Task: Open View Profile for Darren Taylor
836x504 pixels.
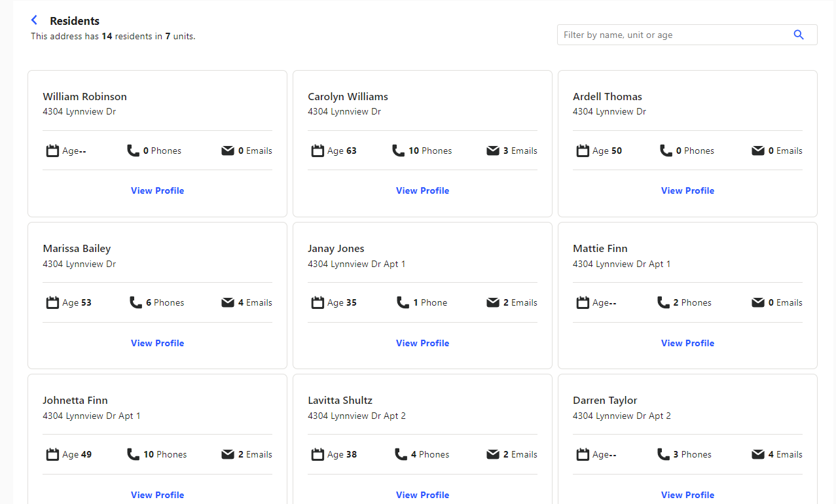Action: coord(687,495)
